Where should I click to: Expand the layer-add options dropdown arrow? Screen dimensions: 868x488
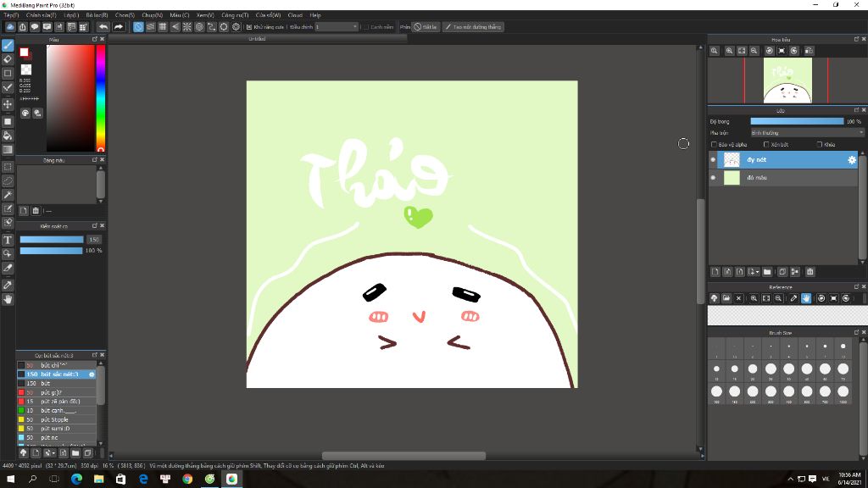[757, 272]
